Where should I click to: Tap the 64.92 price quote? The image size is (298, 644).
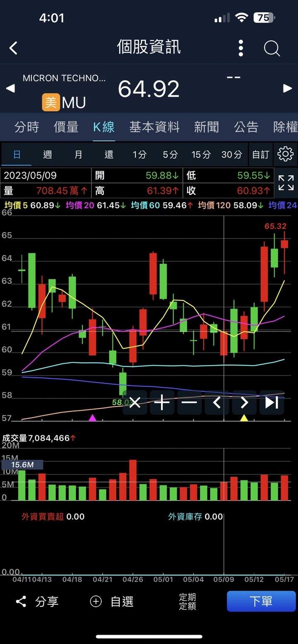click(149, 89)
